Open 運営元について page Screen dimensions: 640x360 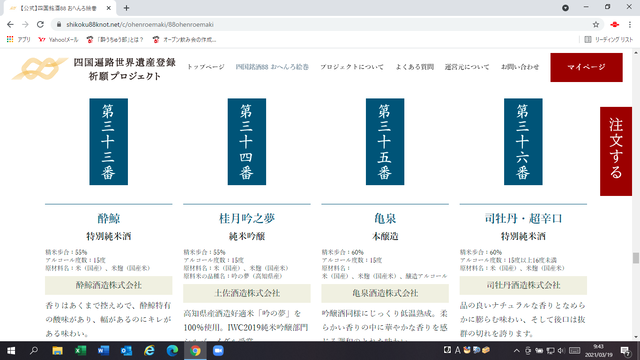(467, 67)
